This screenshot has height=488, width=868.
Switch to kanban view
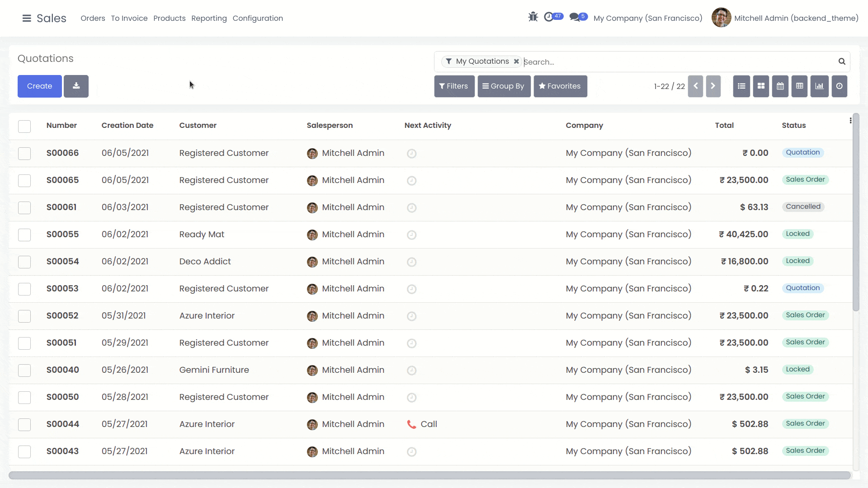click(761, 86)
